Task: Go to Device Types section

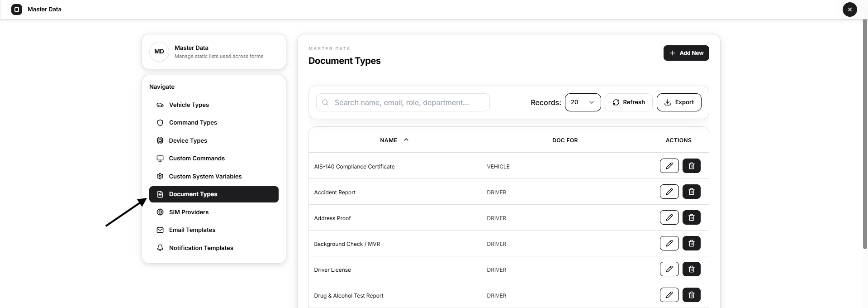Action: pos(214,140)
